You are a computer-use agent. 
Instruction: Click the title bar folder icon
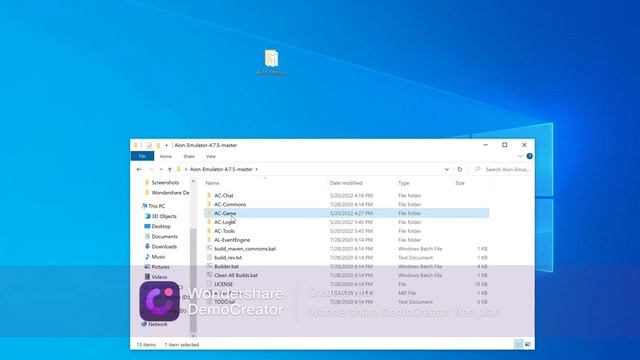click(x=136, y=145)
